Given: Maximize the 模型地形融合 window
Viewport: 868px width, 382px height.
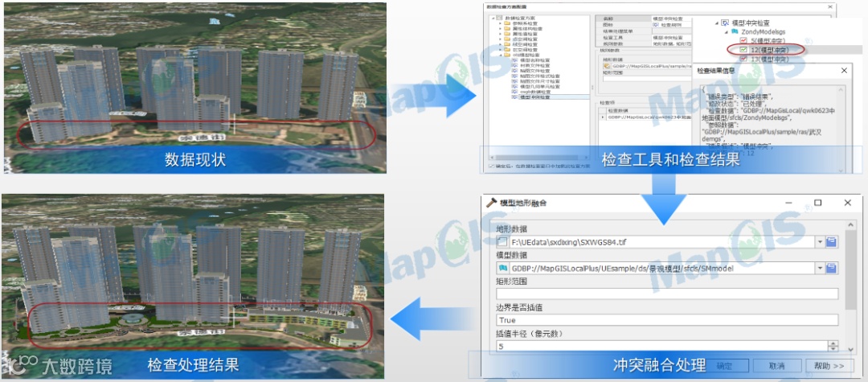Looking at the screenshot, I should point(817,203).
